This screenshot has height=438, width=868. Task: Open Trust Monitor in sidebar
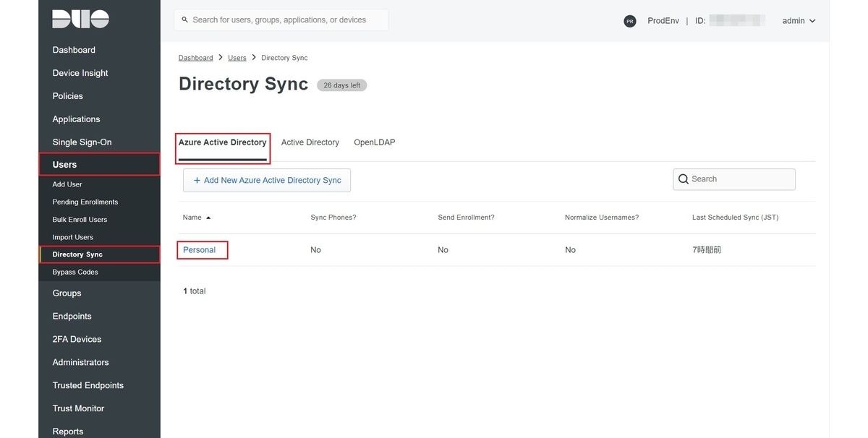pos(78,409)
